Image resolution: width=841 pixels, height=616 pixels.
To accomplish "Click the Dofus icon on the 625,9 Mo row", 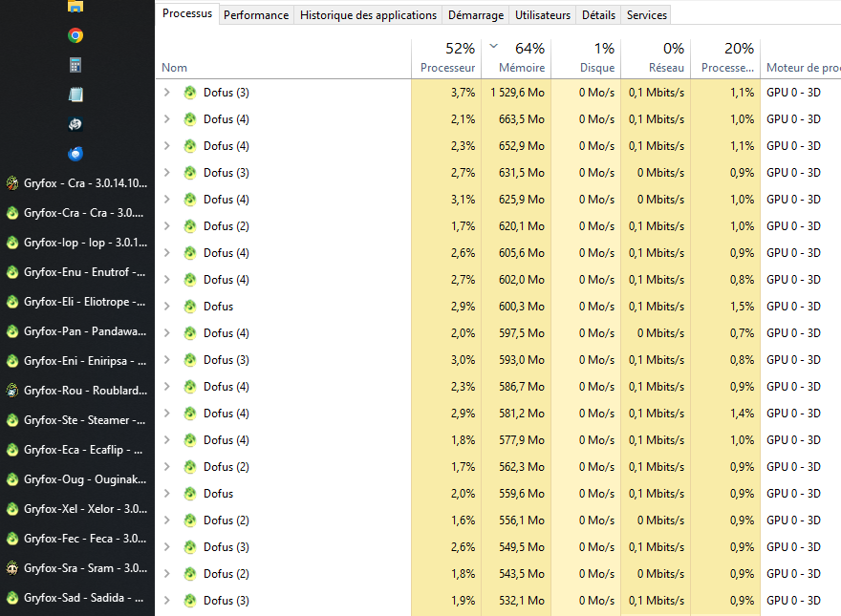I will pos(190,200).
